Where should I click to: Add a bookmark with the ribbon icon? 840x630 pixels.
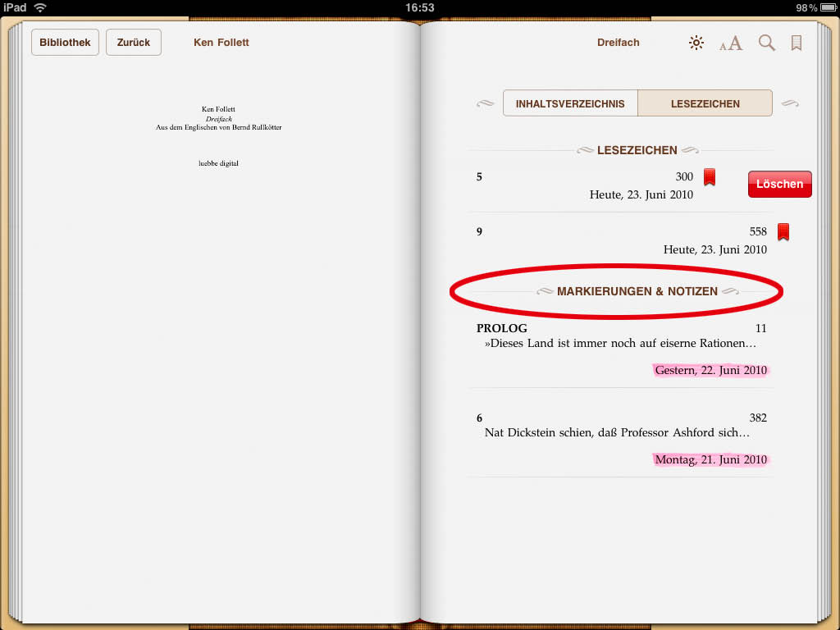pyautogui.click(x=797, y=43)
